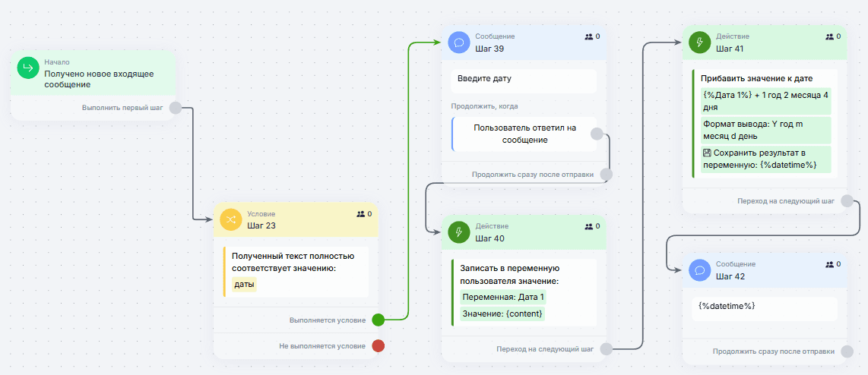Viewport: 868px width, 375px height.
Task: Click the 'Значение: {content}' tag
Action: [502, 314]
